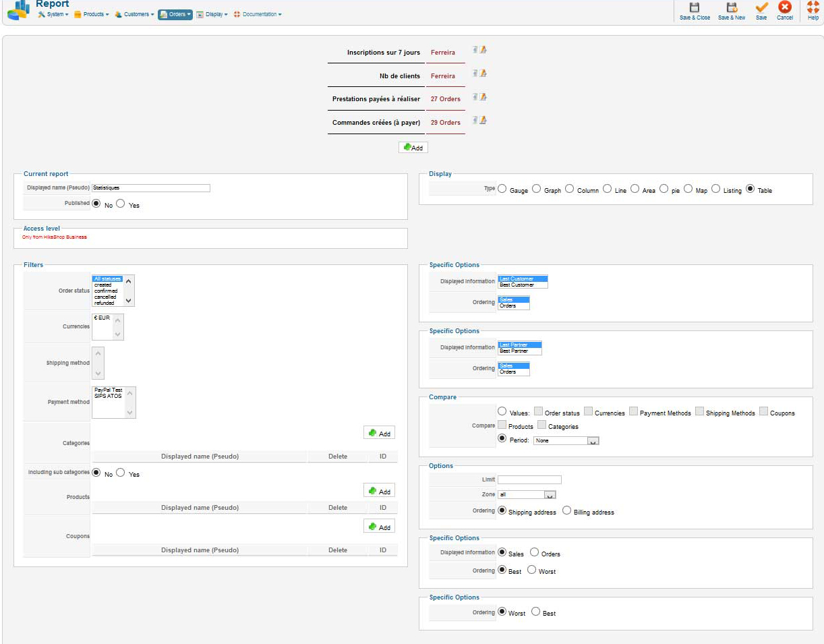Select Best Customer in Displayed information list
This screenshot has height=644, width=824.
523,285
